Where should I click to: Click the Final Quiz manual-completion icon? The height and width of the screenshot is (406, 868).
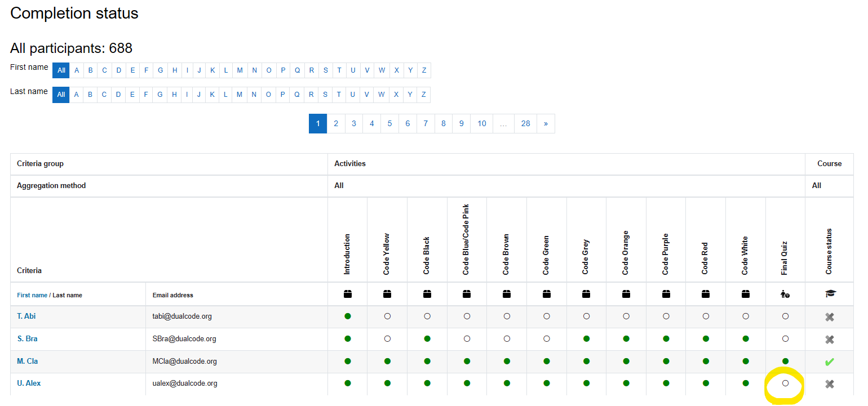[x=785, y=294]
